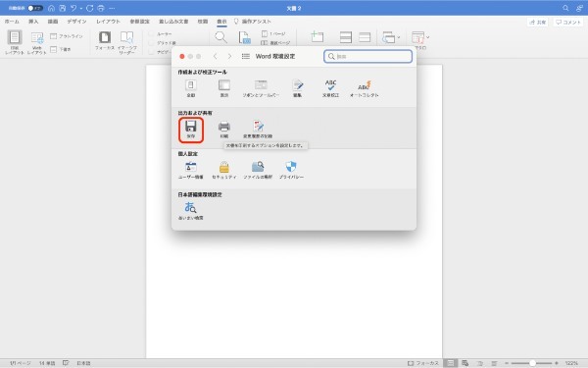588x368 pixels.
Task: Select the Draft (下書き) view
Action: (x=61, y=49)
